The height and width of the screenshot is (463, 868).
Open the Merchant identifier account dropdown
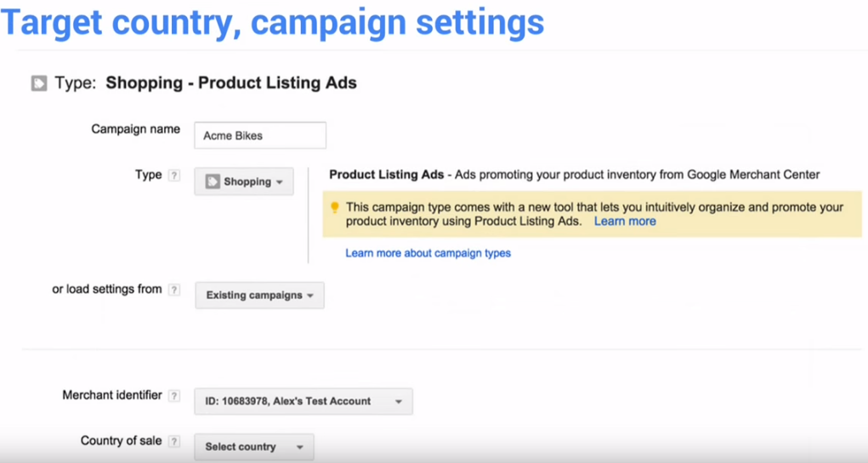tap(304, 402)
